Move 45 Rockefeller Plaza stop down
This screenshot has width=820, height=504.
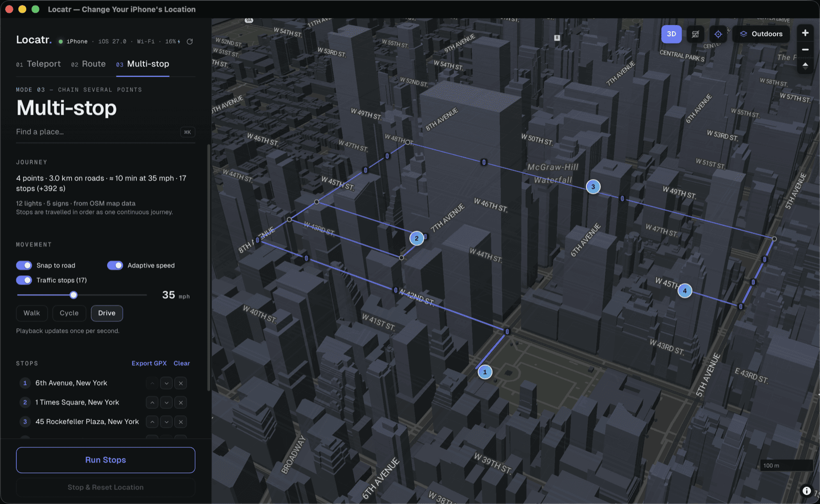167,422
